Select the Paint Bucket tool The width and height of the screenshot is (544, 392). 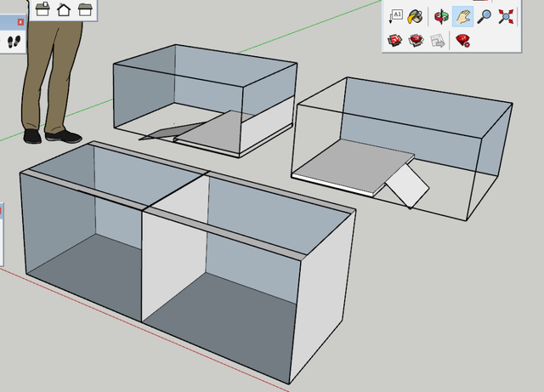(416, 15)
